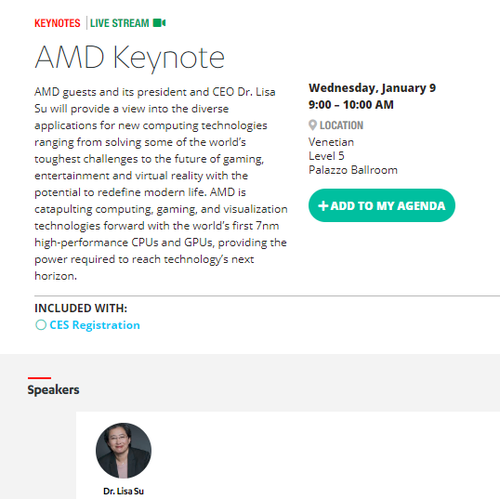500x499 pixels.
Task: Click the Wednesday, January 9 date text
Action: pos(372,88)
